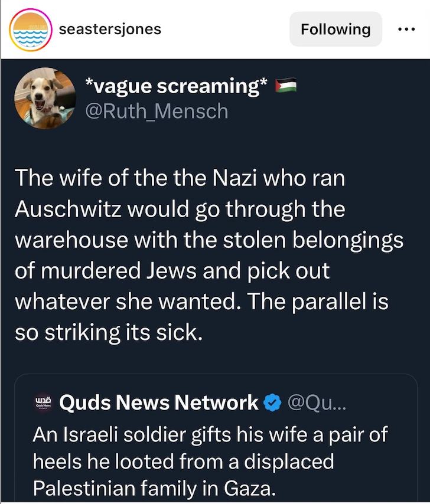The width and height of the screenshot is (430, 504).
Task: Click the blue verified checkmark badge
Action: click(x=272, y=403)
